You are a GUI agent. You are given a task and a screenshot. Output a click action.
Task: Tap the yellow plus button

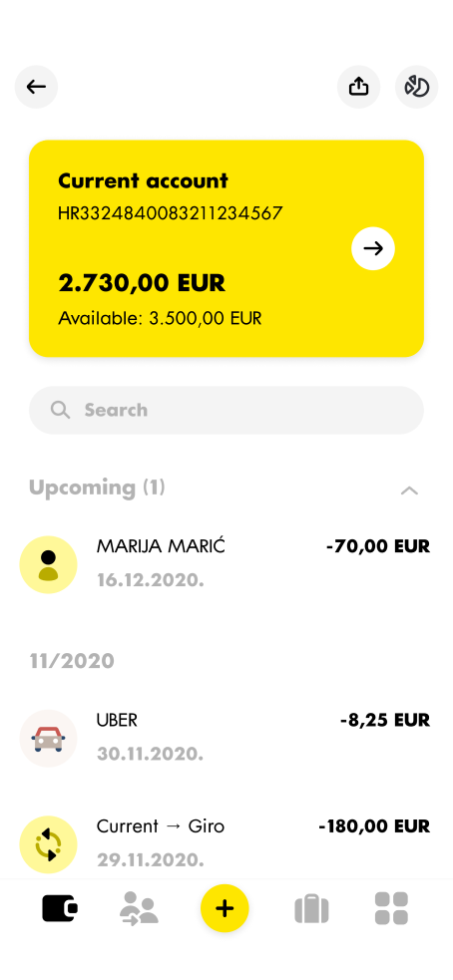225,908
